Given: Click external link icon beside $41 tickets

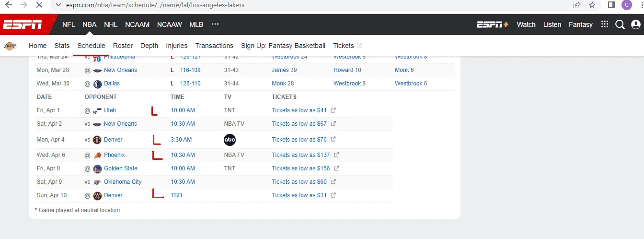Looking at the screenshot, I should tap(333, 110).
